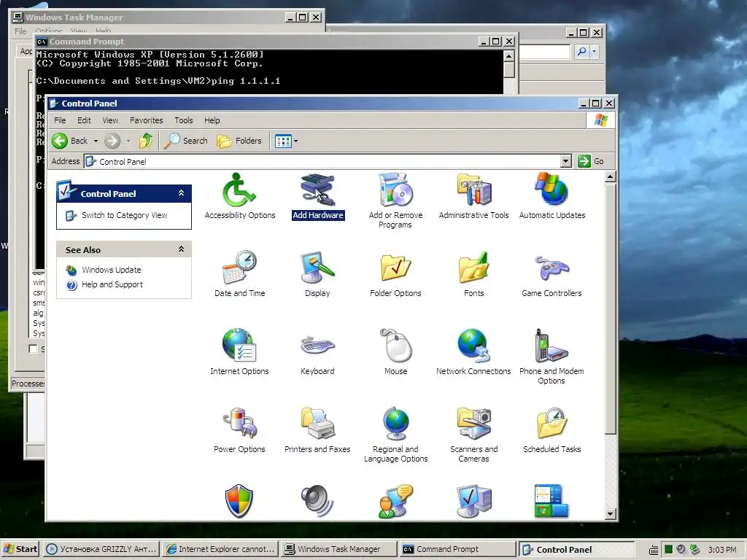Open the Add Hardware applet
This screenshot has width=747, height=560.
318,196
